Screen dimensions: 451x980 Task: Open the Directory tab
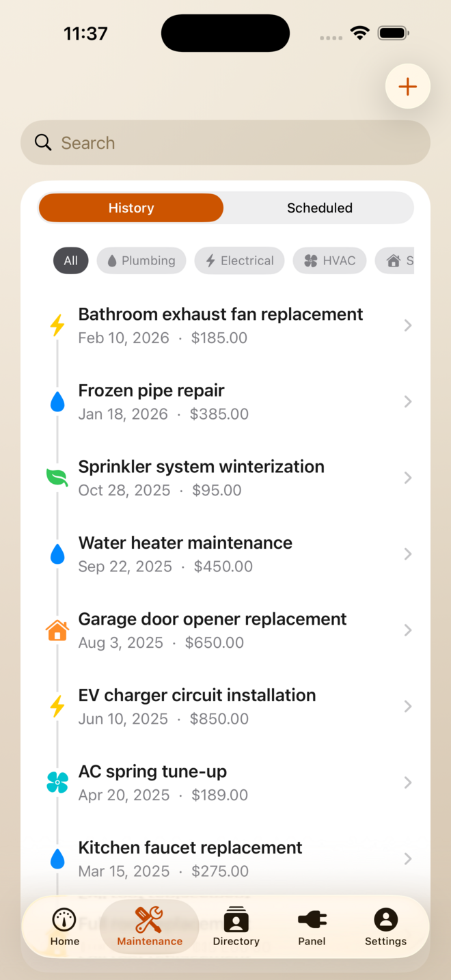[x=236, y=927]
